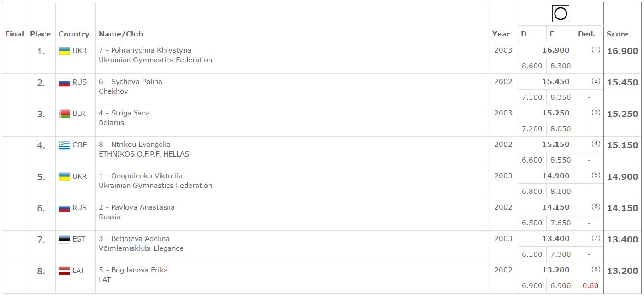The height and width of the screenshot is (296, 644).
Task: Click the Ukraine flag beside Onopriienko Viktoriia
Action: pos(64,176)
